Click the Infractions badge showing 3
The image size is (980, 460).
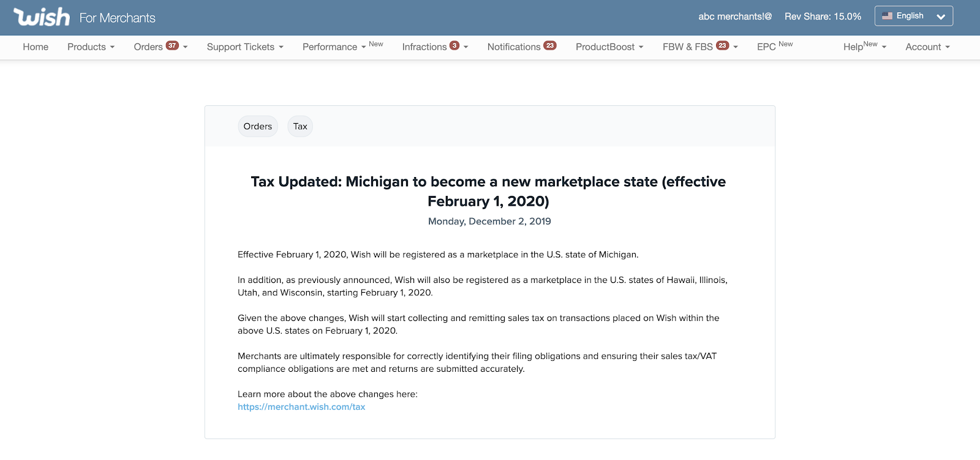click(x=454, y=45)
